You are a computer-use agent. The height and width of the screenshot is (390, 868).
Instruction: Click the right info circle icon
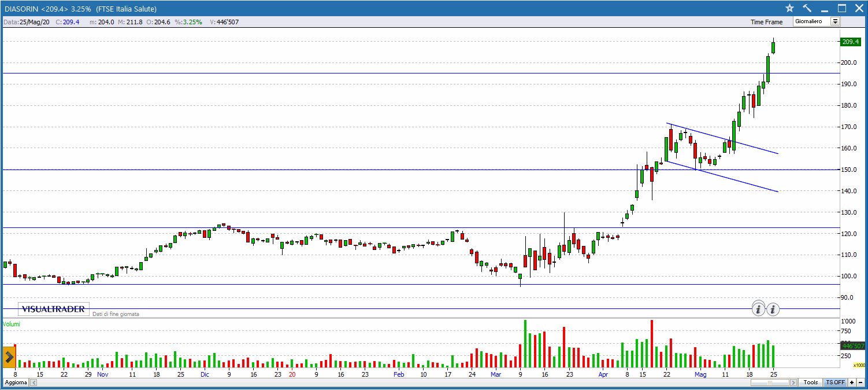pos(773,309)
